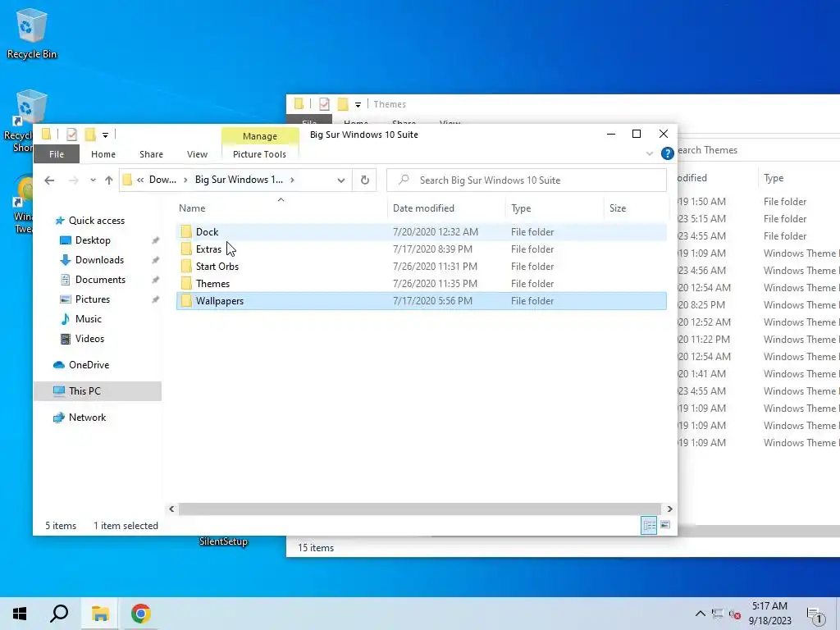This screenshot has width=840, height=630.
Task: Open Pictures in navigation pane
Action: pos(92,299)
